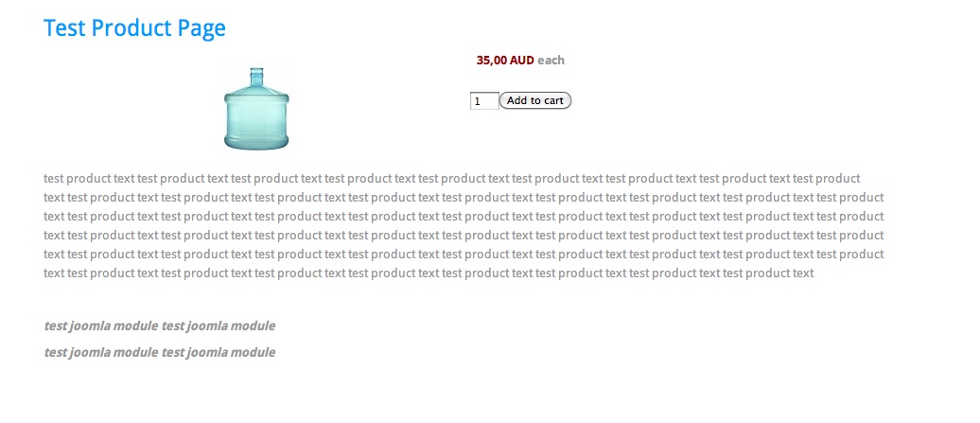The height and width of the screenshot is (423, 980).
Task: Click the base of the water bottle
Action: click(256, 142)
